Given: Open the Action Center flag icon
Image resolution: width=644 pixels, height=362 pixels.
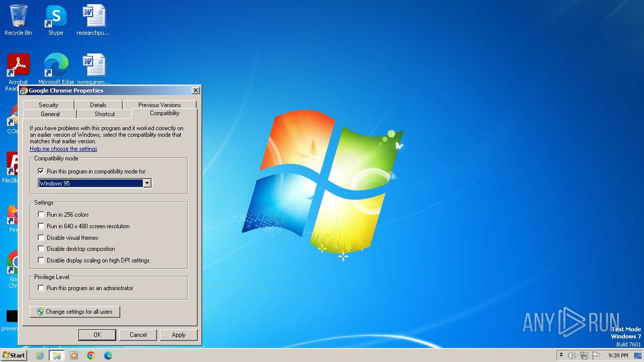Looking at the screenshot, I should (596, 355).
